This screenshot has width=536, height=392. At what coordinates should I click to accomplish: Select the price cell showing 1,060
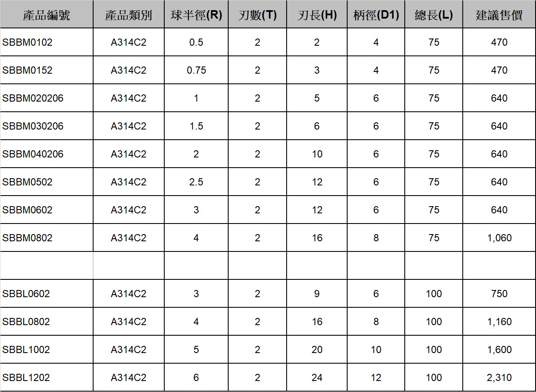[x=499, y=238]
